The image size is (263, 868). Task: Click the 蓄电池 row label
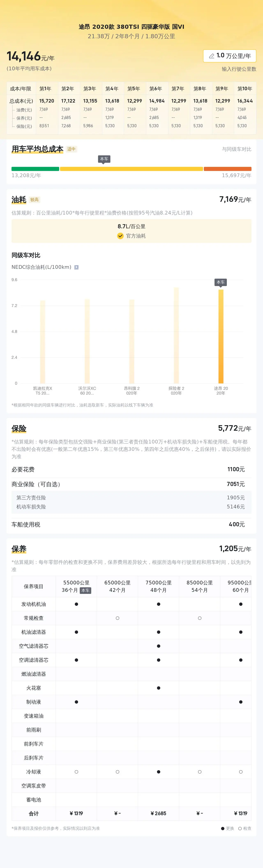[34, 800]
